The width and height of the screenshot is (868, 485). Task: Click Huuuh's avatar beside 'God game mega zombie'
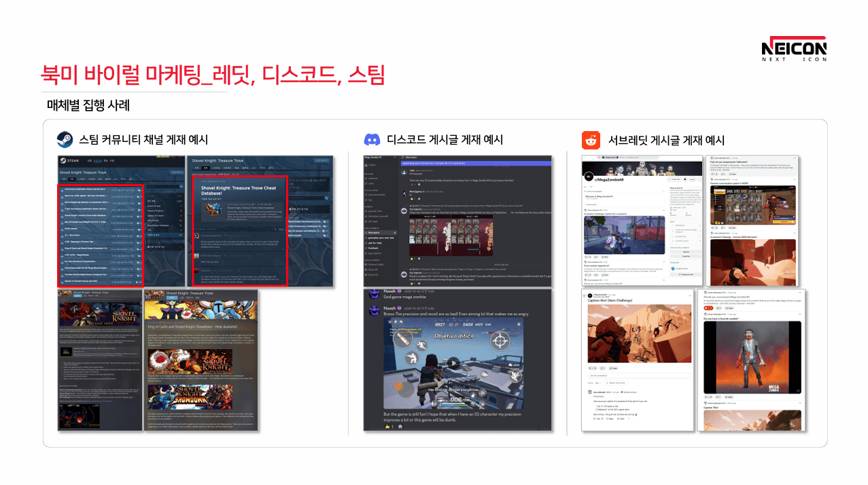pos(374,293)
